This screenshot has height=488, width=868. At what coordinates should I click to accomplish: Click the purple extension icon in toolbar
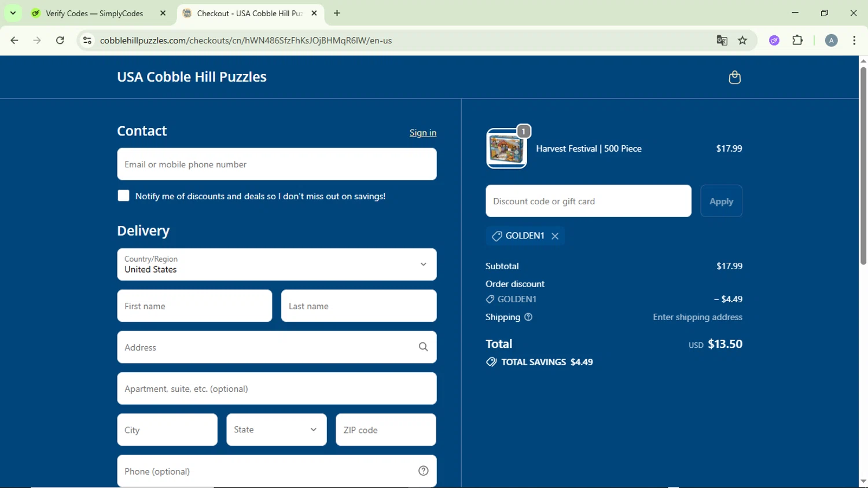(774, 41)
